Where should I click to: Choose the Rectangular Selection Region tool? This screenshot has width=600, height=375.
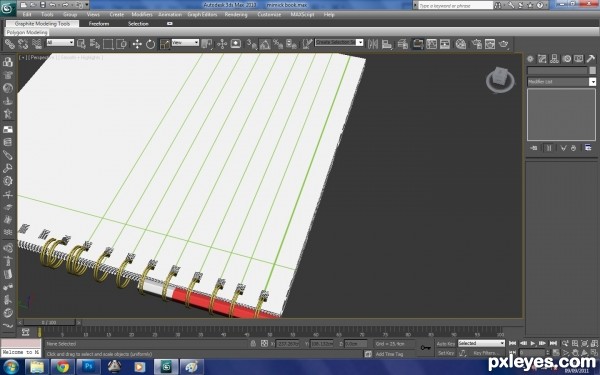pyautogui.click(x=108, y=44)
